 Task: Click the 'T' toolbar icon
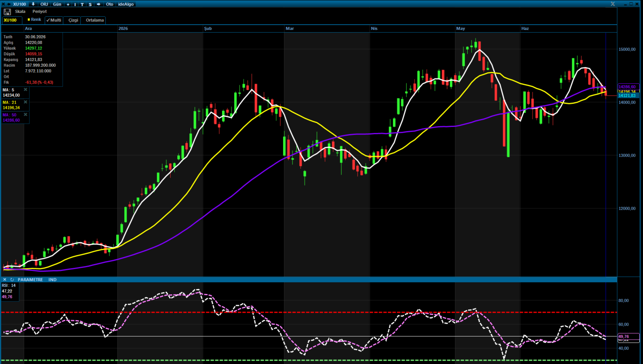pyautogui.click(x=82, y=4)
